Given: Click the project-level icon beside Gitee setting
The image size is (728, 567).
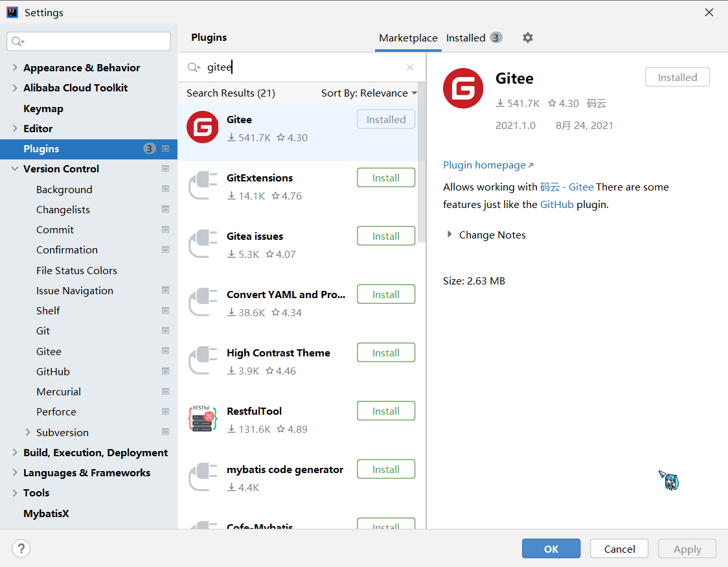Looking at the screenshot, I should coord(165,351).
